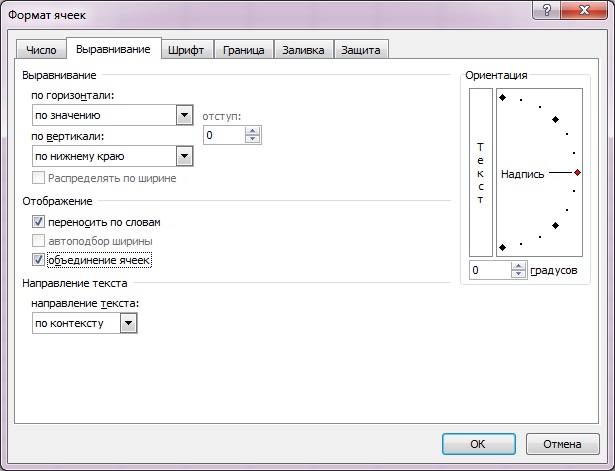Screen dimensions: 615x471
Task: Click the Направление текста section heading
Action: 75,283
